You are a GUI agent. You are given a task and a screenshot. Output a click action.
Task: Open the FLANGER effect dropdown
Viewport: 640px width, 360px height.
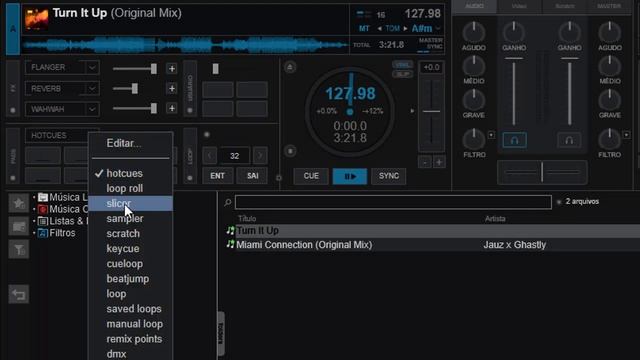[x=92, y=67]
